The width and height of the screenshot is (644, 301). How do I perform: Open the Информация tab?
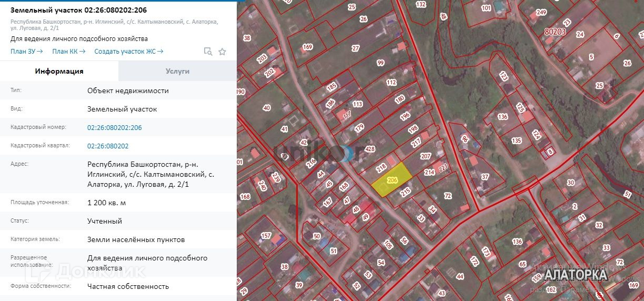[x=59, y=71]
